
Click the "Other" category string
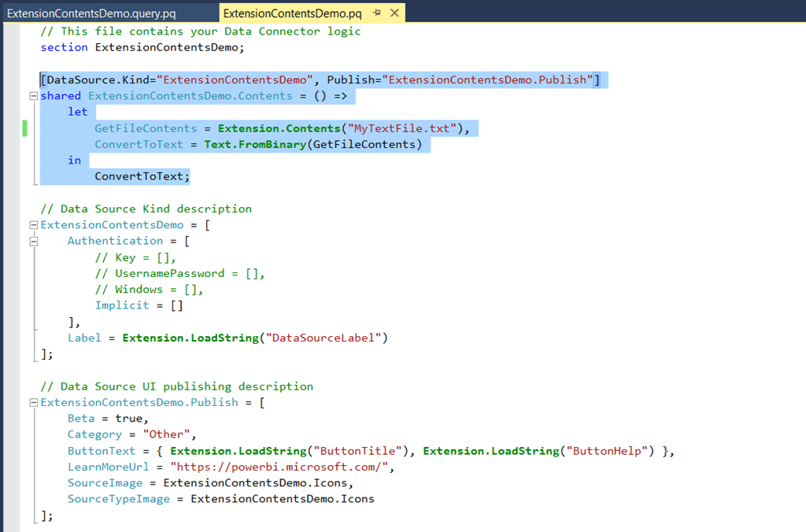(167, 434)
